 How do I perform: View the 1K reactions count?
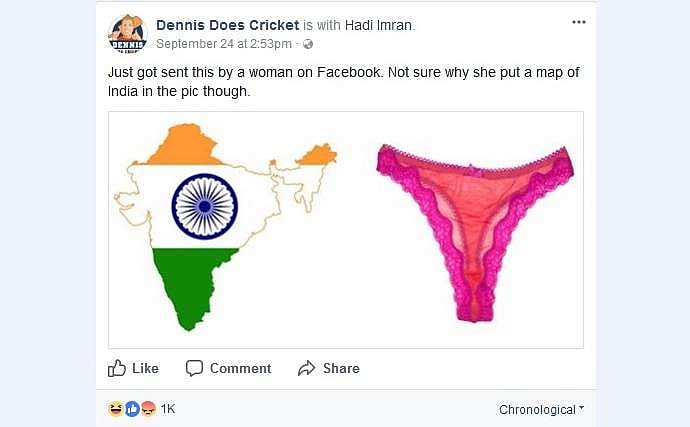(x=168, y=409)
